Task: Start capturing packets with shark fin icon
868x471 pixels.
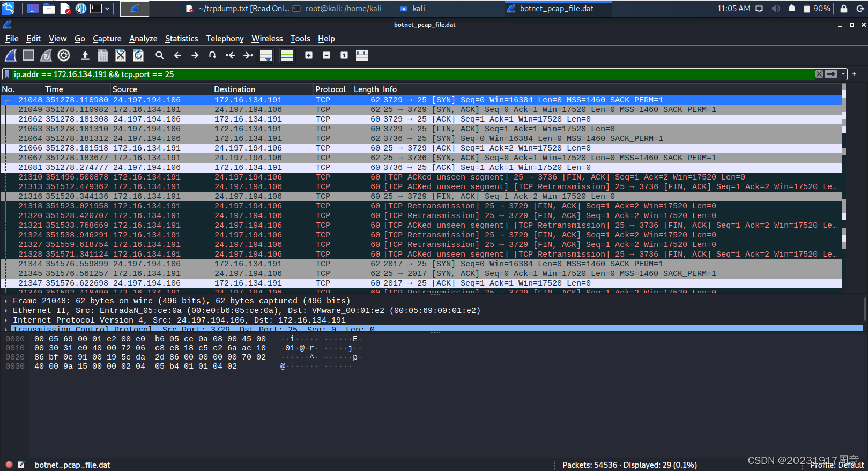Action: click(11, 55)
